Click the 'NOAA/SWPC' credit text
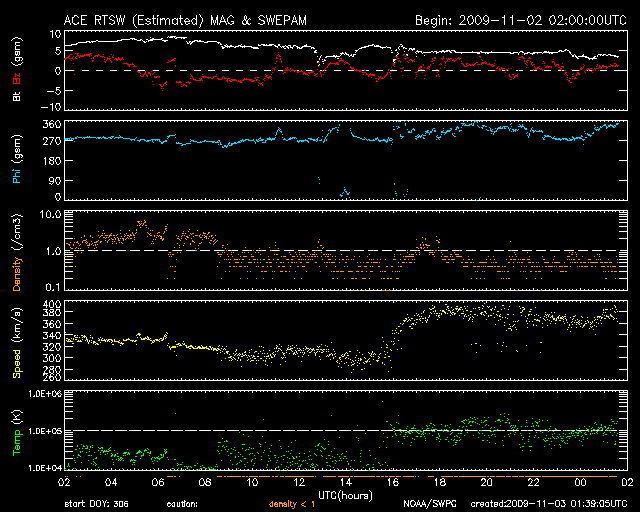This screenshot has width=640, height=512. (430, 504)
